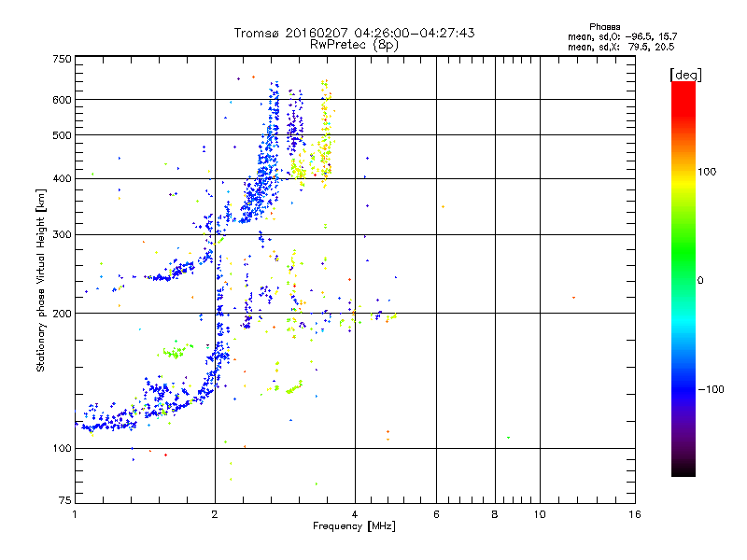This screenshot has width=747, height=560.
Task: Click the y-axis tick label '200'
Action: pos(63,314)
